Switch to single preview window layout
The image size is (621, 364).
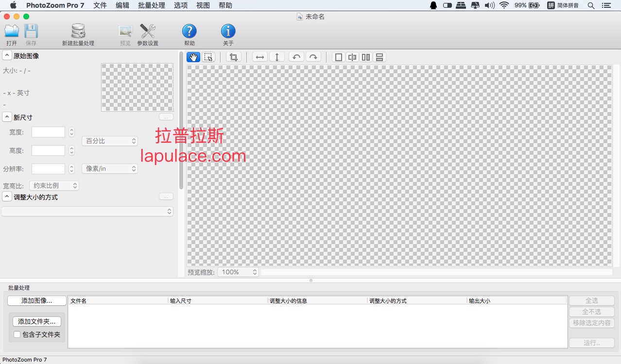(339, 57)
